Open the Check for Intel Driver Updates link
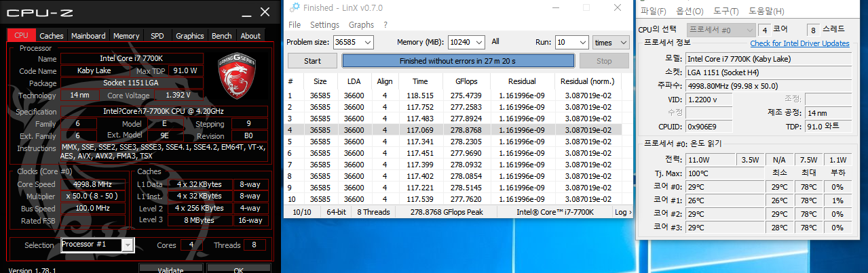Image resolution: width=868 pixels, height=273 pixels. click(799, 43)
